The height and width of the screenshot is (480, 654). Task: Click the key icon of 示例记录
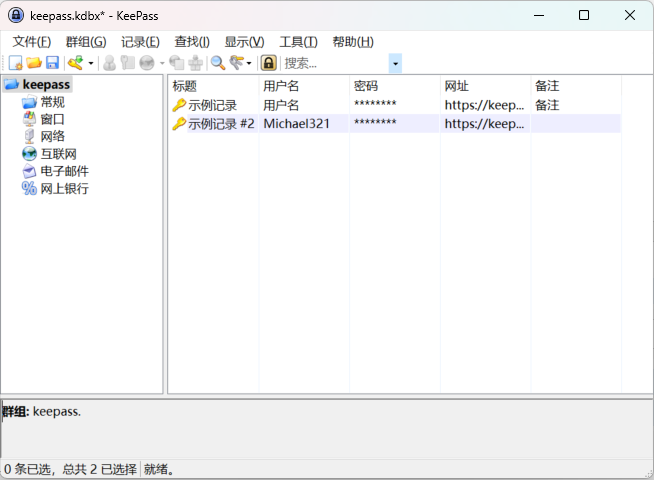[179, 105]
